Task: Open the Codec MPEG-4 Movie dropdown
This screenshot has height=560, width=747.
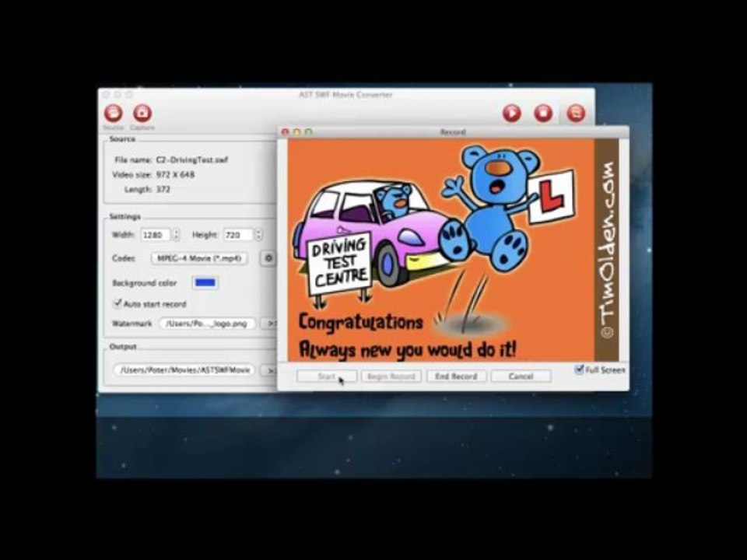Action: [x=200, y=258]
